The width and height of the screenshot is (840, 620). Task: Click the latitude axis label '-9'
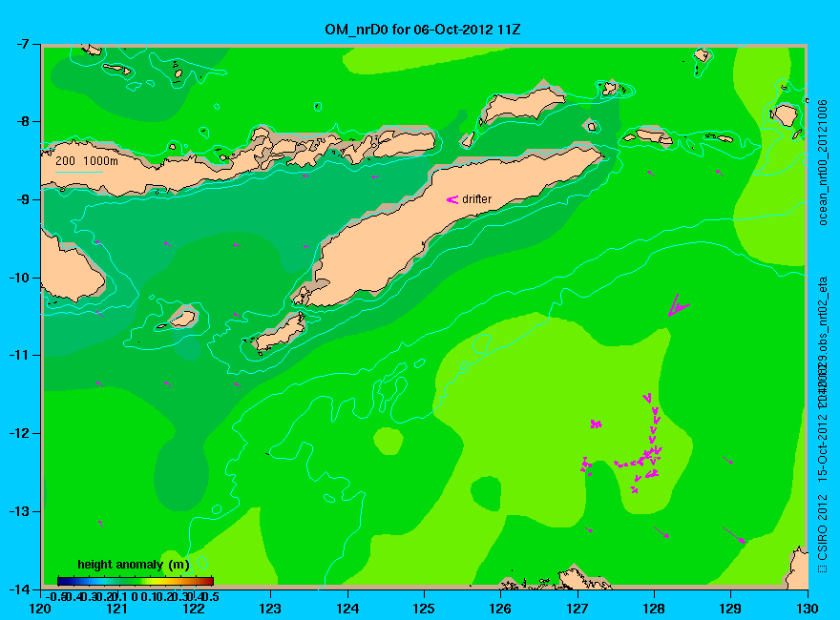coord(22,199)
